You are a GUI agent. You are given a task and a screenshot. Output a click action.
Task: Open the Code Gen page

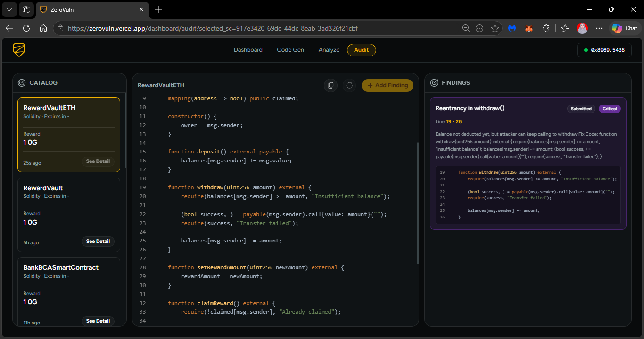coord(290,50)
